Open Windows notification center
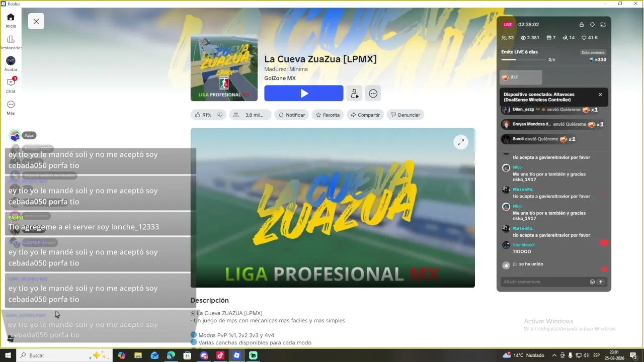The width and height of the screenshot is (644, 362). (633, 355)
